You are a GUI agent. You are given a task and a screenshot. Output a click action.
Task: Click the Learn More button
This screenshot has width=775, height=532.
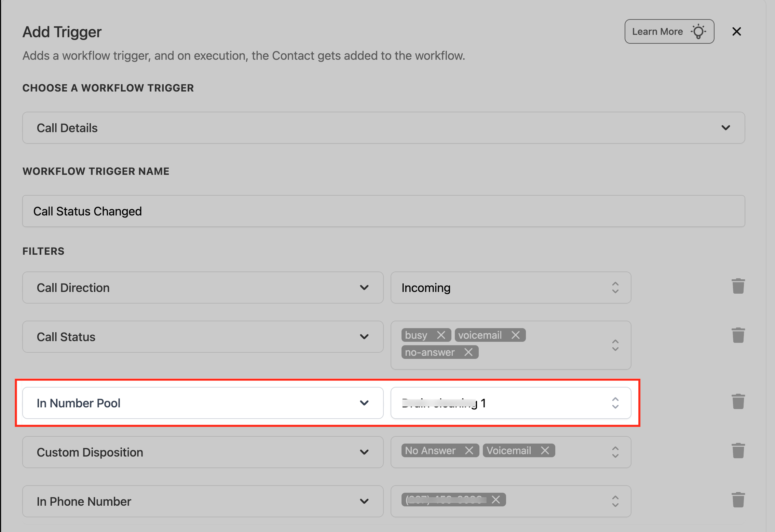click(669, 31)
